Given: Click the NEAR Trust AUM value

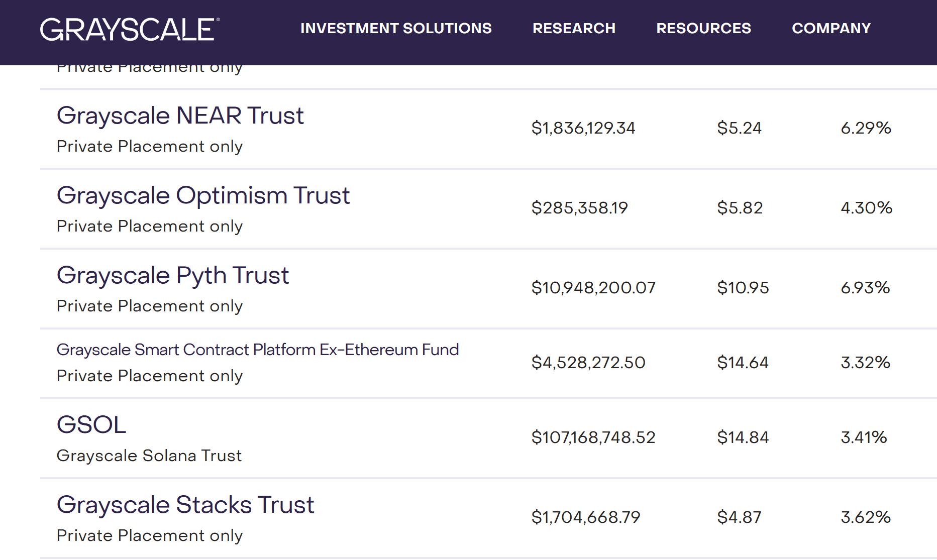Looking at the screenshot, I should 584,128.
